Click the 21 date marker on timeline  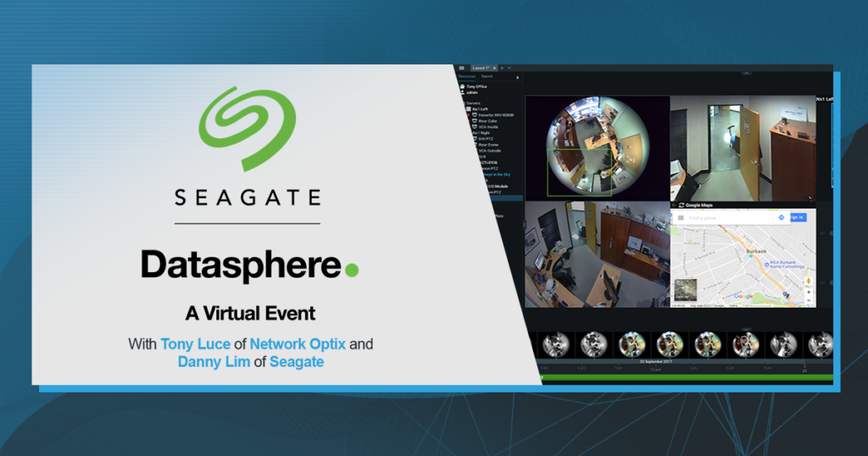point(805,370)
